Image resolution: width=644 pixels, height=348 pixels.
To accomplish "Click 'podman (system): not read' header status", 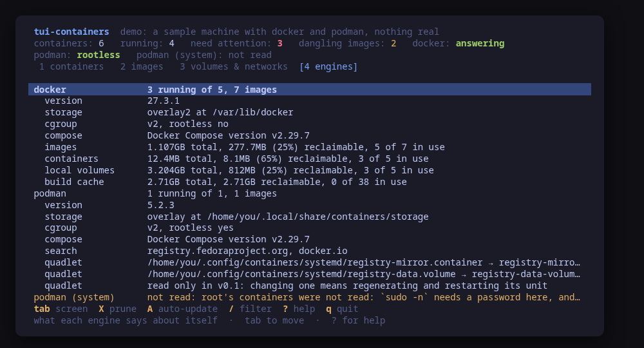I will tap(204, 55).
